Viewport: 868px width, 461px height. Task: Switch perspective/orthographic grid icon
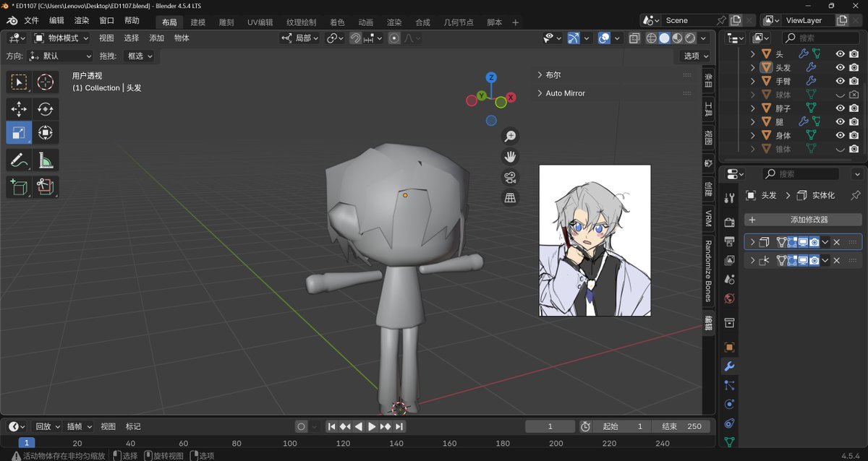[510, 197]
